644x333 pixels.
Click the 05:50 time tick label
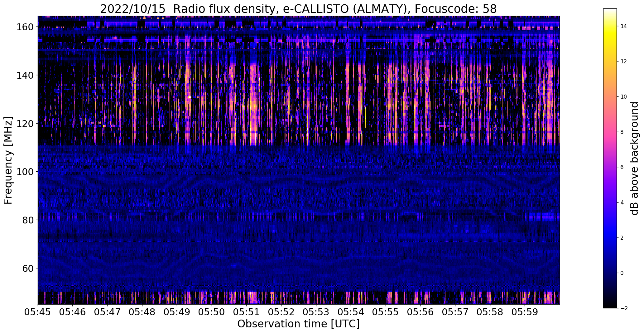click(212, 311)
